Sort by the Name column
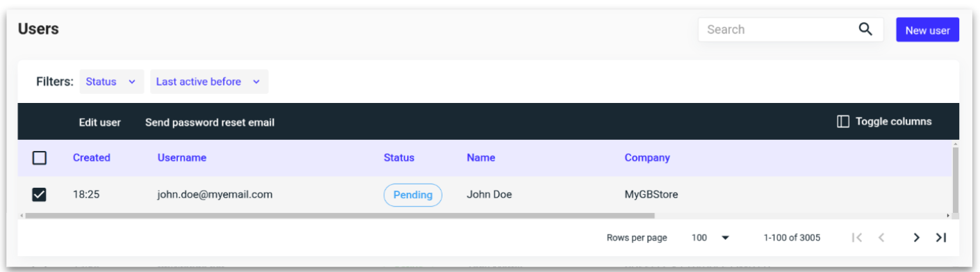980x272 pixels. 481,158
